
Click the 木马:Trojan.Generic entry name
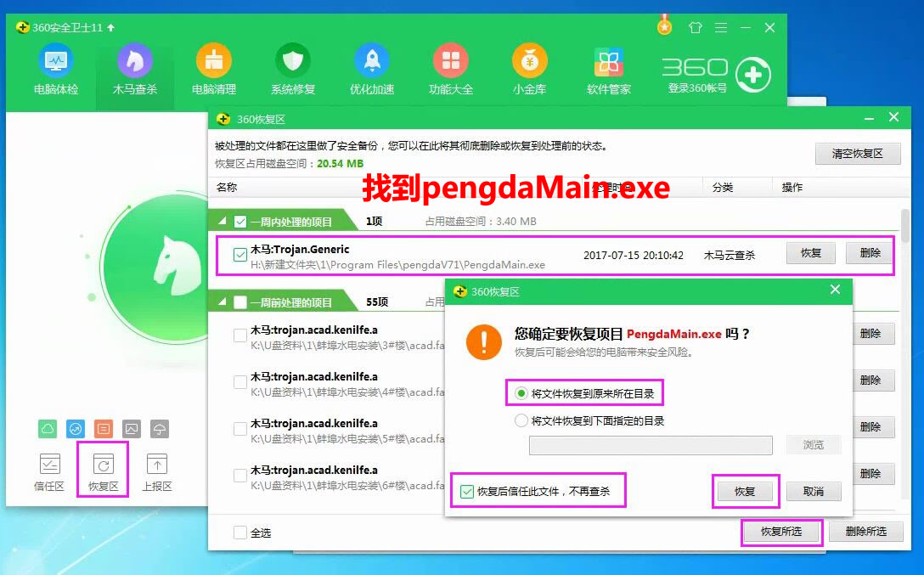pos(300,249)
